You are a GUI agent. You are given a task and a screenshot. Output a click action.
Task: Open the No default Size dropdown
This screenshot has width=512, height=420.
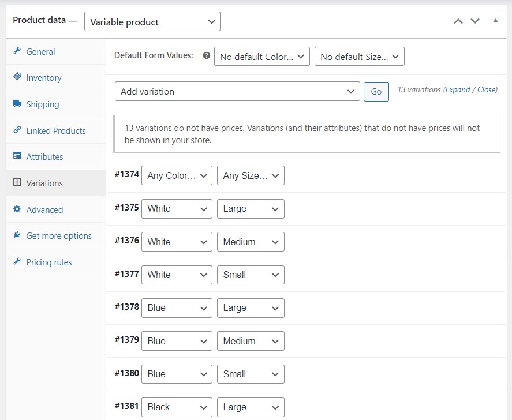(x=360, y=57)
